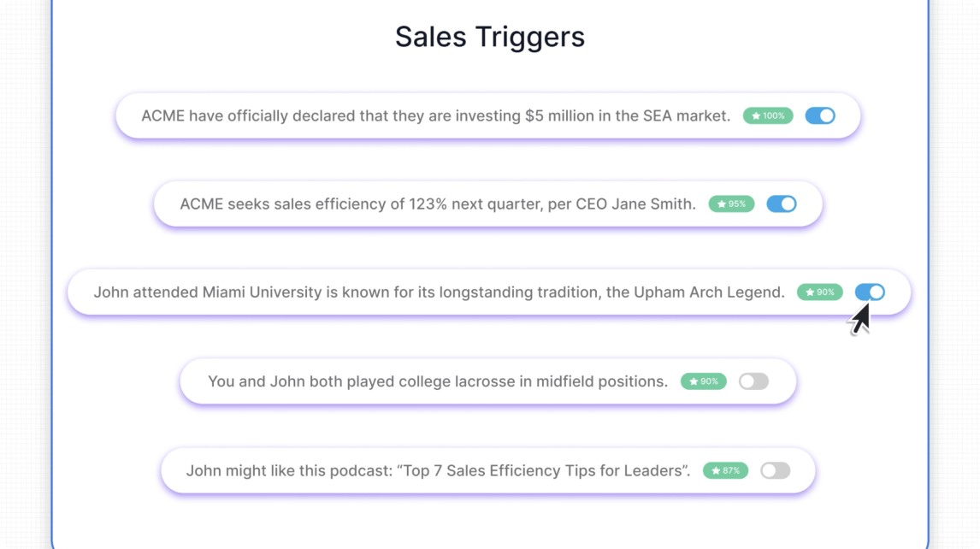Image resolution: width=980 pixels, height=549 pixels.
Task: Click the star icon in the 100% badge
Action: coord(756,115)
